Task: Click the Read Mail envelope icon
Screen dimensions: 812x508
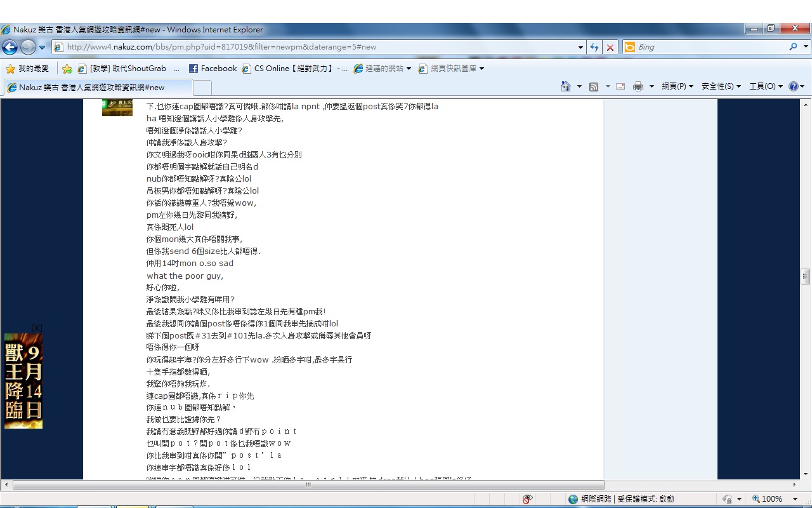Action: [x=620, y=86]
